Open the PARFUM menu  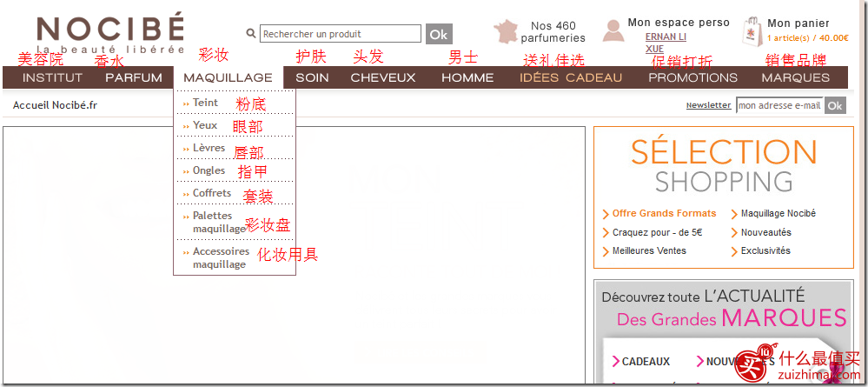tap(134, 77)
